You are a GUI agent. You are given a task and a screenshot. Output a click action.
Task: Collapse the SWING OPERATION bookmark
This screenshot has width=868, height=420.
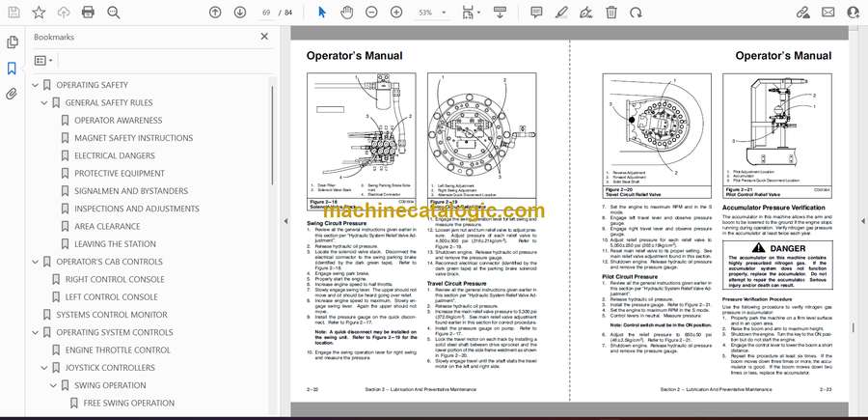53,385
